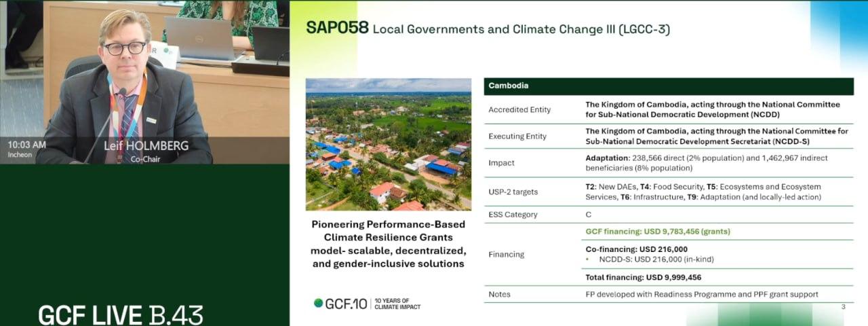Click the slide page number 3
The height and width of the screenshot is (326, 868).
pos(843,307)
